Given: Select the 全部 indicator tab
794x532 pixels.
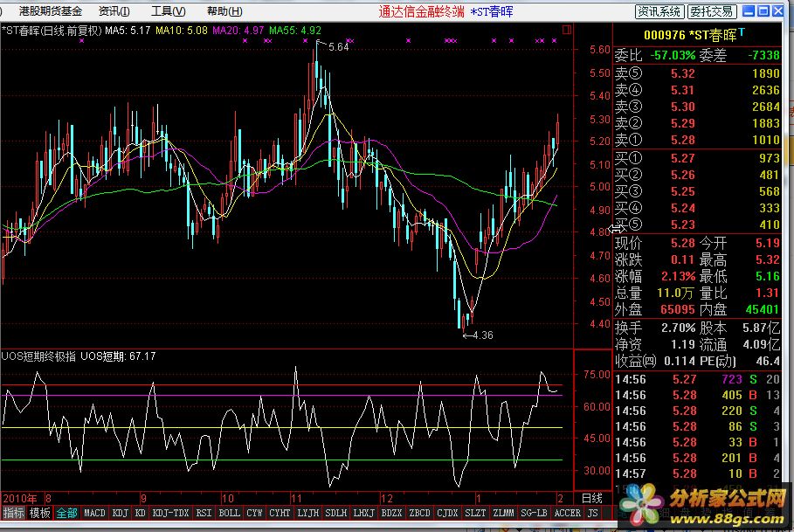Looking at the screenshot, I should tap(66, 513).
